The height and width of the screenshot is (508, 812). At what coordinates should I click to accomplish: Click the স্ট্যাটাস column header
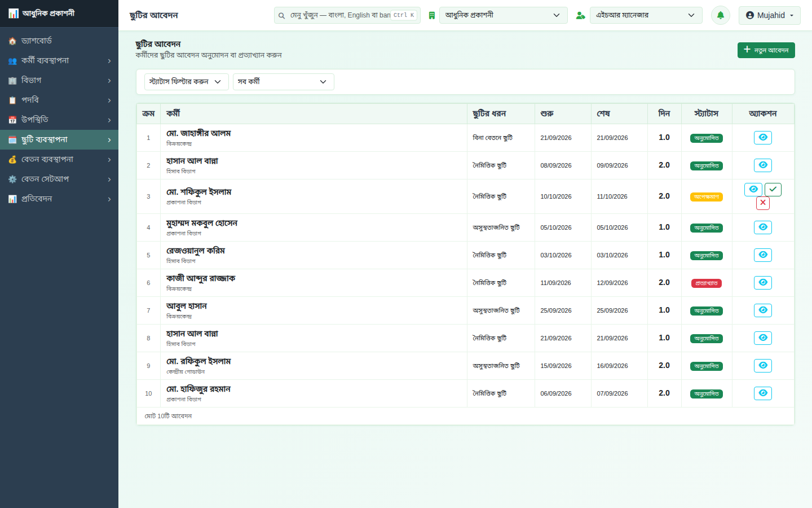point(707,113)
